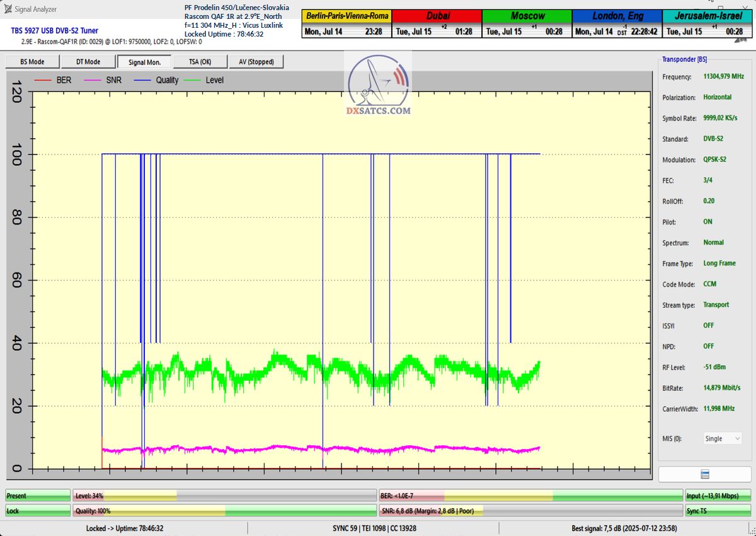Image resolution: width=756 pixels, height=536 pixels.
Task: Click the Input (~13,91 Mbps) indicator
Action: 718,496
